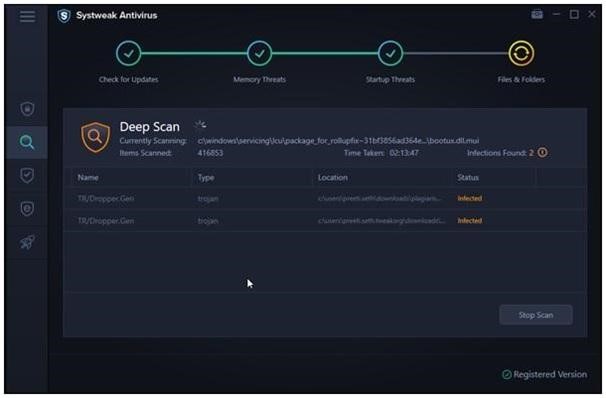Sort by the Name column header

tap(88, 178)
